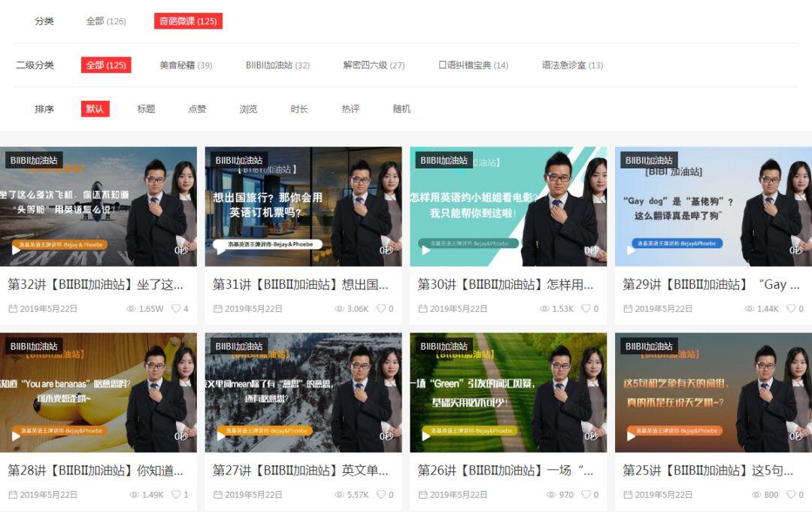Filter by 美音秘籍 (39)

186,65
